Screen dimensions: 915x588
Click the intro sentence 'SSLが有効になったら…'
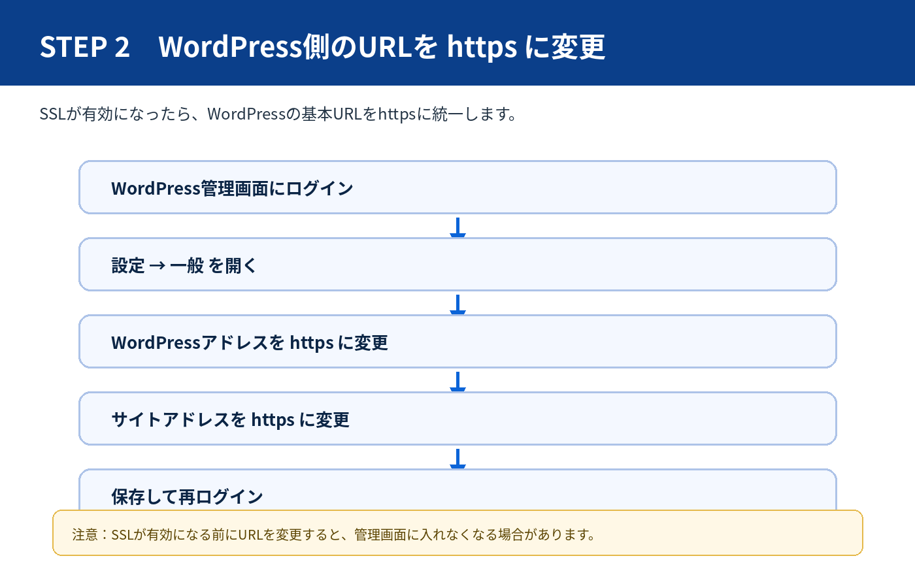(x=278, y=114)
